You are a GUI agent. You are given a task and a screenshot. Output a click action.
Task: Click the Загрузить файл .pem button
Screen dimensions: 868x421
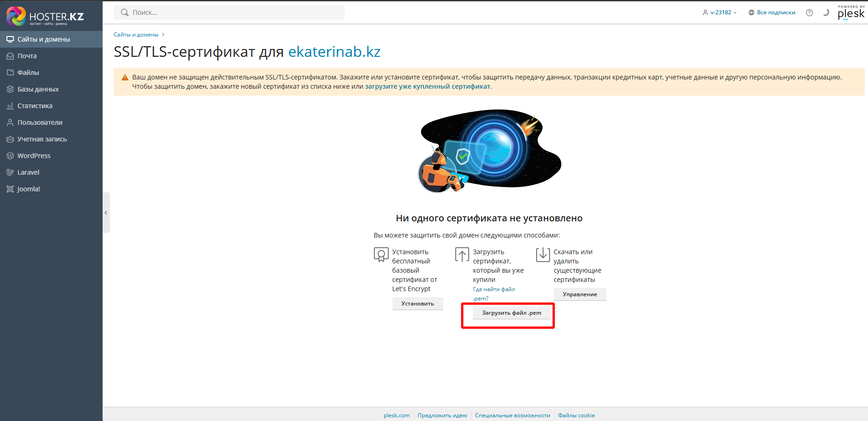coord(511,313)
